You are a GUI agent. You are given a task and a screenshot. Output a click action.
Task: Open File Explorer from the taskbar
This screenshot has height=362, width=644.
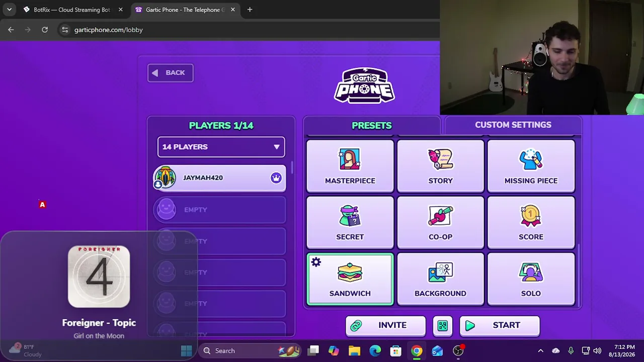pos(354,351)
